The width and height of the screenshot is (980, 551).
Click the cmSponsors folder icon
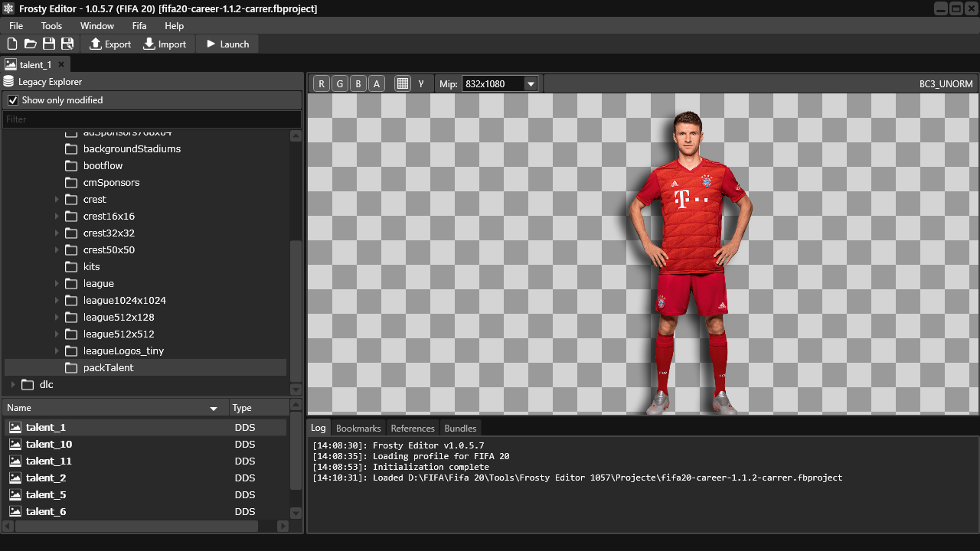(x=71, y=183)
